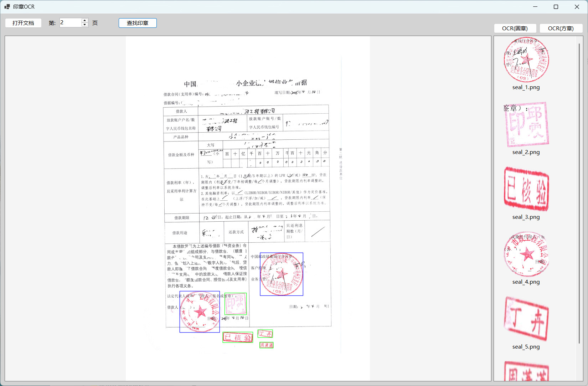
Task: Select the seal_5.png 丁卉 thumbnail
Action: pyautogui.click(x=526, y=319)
